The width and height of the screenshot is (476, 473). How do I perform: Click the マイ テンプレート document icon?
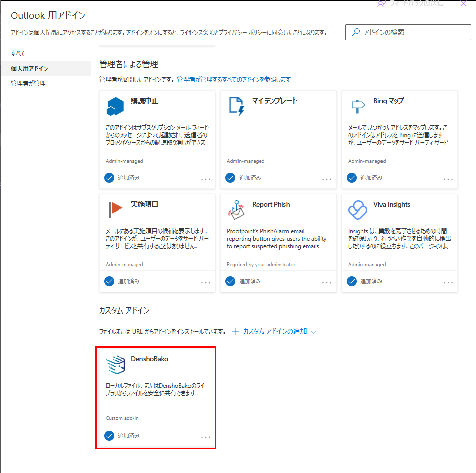236,106
